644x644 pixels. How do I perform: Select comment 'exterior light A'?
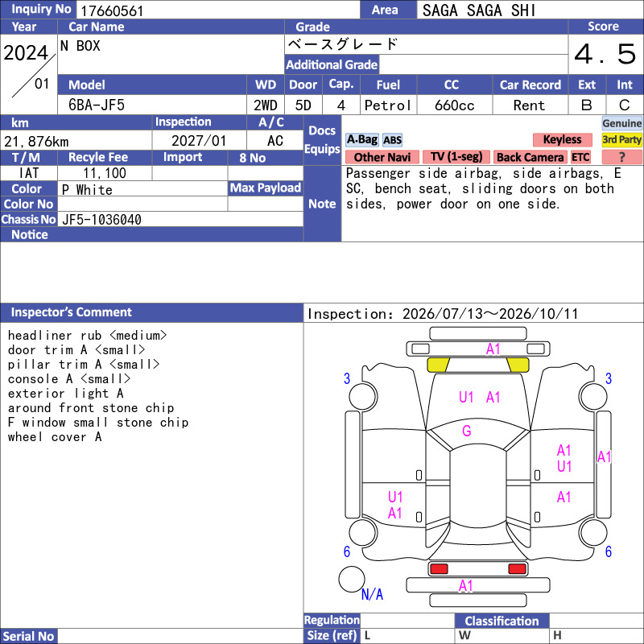(65, 394)
